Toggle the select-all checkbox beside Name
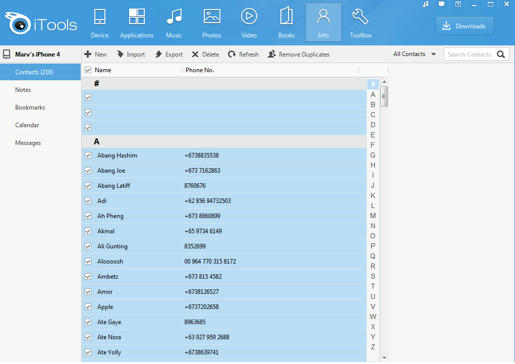Viewport: 515px width, 364px height. (x=88, y=70)
